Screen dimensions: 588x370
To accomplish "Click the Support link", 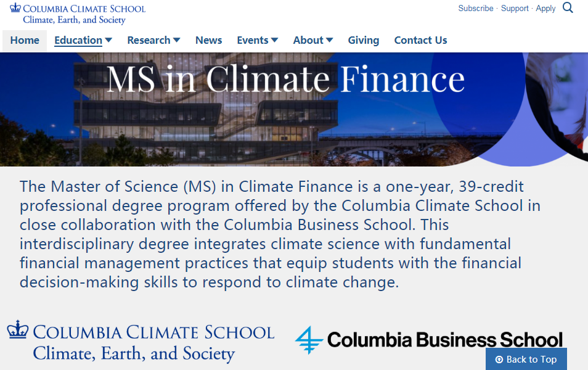I will click(x=515, y=9).
